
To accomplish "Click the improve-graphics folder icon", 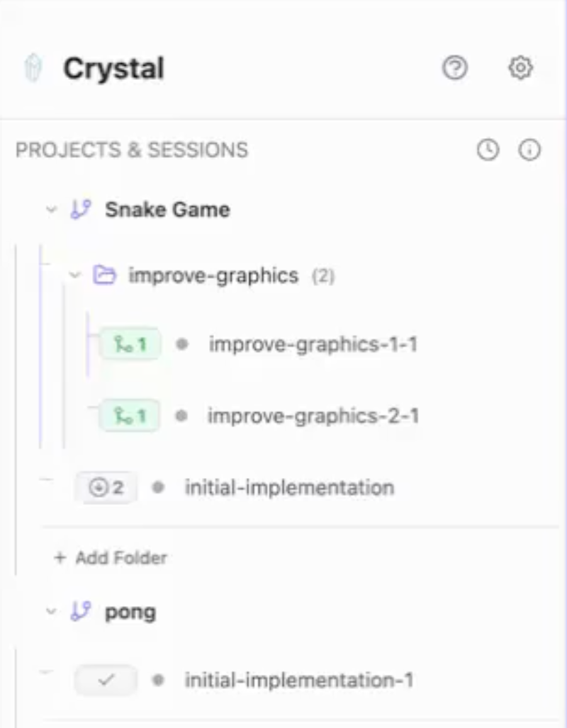I will (x=104, y=275).
